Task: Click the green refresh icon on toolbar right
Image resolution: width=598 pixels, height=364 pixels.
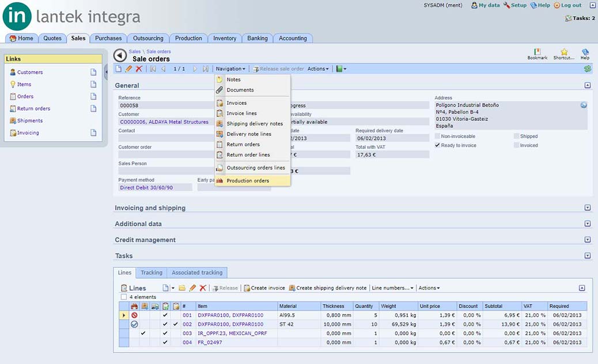Action: 587,69
